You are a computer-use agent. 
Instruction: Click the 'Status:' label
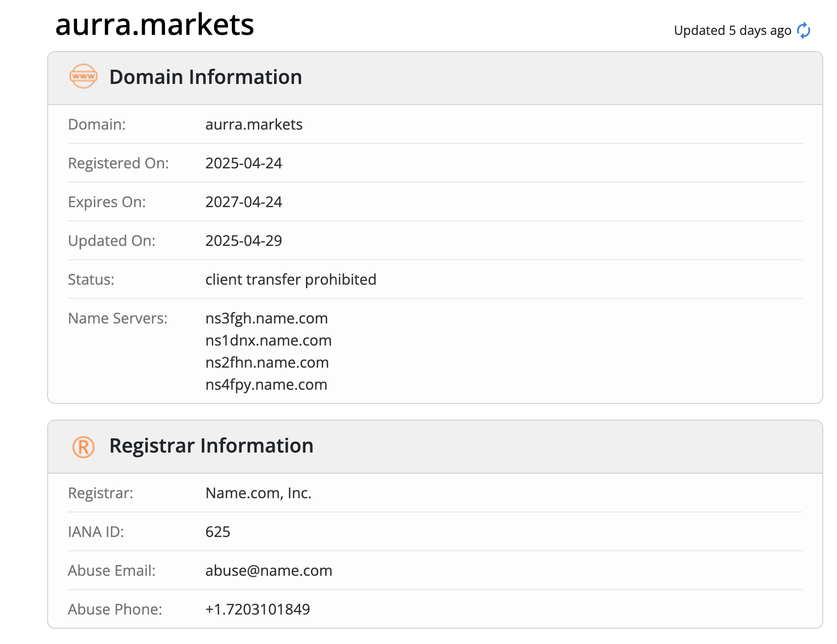[91, 280]
